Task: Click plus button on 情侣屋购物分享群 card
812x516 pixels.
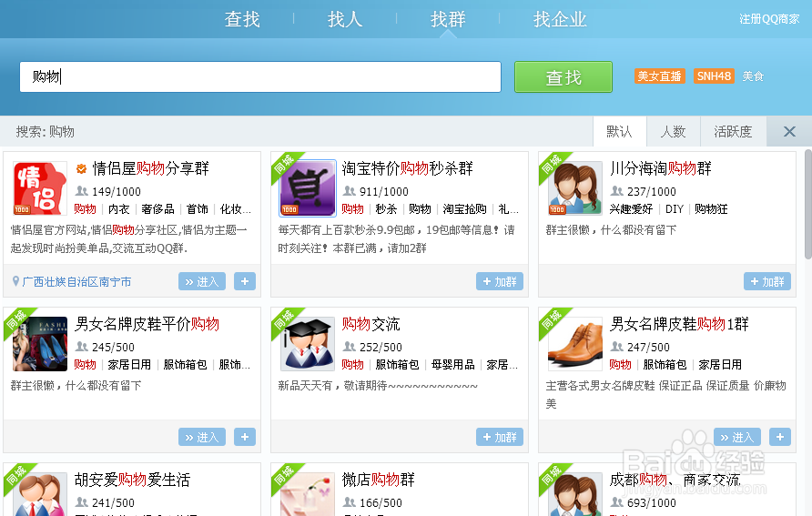Action: point(245,281)
